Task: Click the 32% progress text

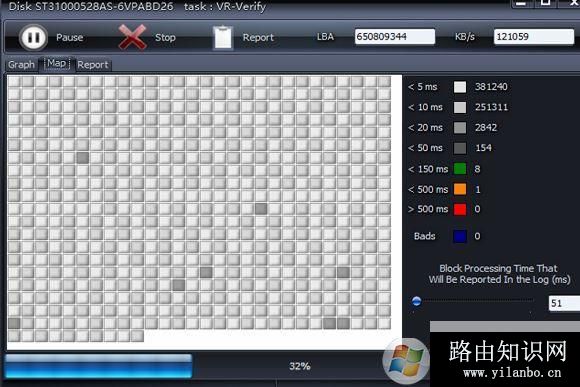Action: tap(300, 366)
